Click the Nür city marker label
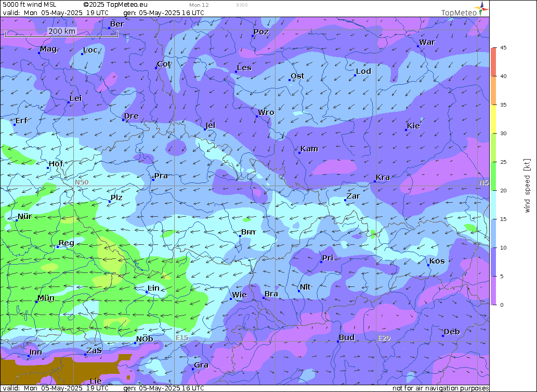537x392 pixels. pos(24,216)
